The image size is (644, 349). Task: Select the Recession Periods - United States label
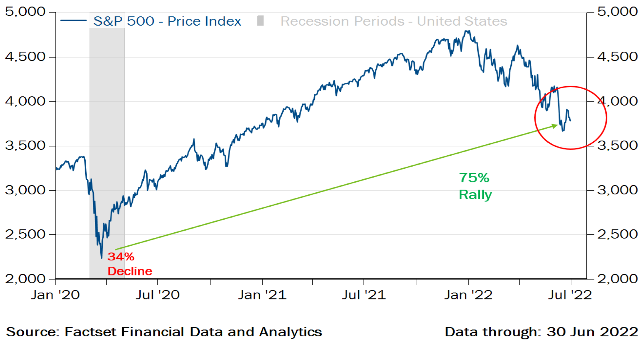[394, 21]
